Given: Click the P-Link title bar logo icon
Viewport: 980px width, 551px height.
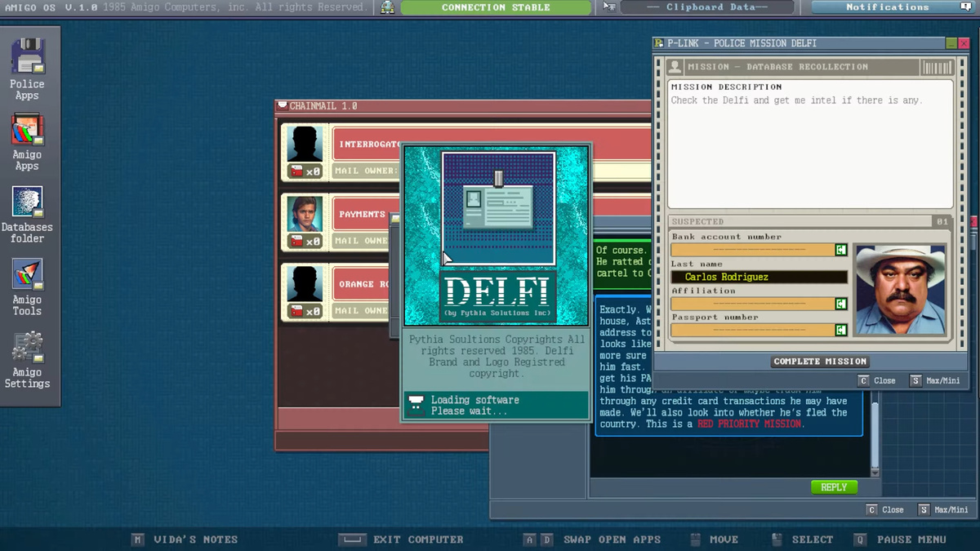Looking at the screenshot, I should pyautogui.click(x=659, y=43).
